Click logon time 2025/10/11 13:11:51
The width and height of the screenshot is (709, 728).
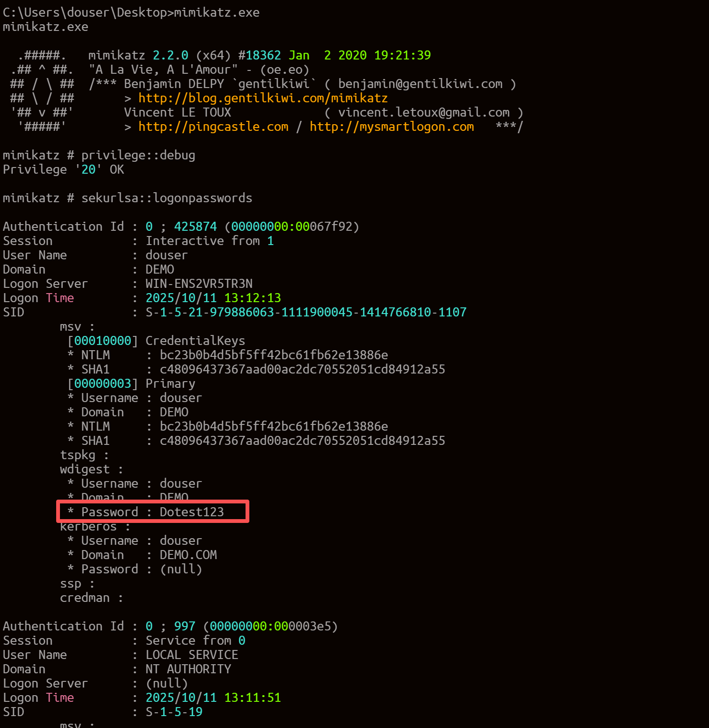click(x=213, y=698)
